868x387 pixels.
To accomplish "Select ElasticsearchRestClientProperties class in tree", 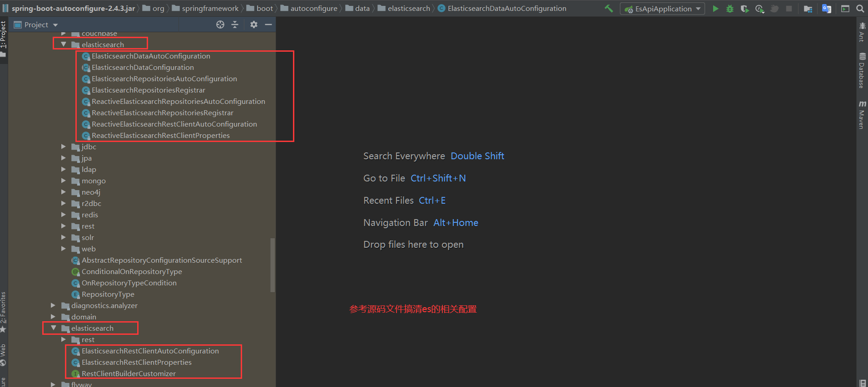I will point(136,362).
